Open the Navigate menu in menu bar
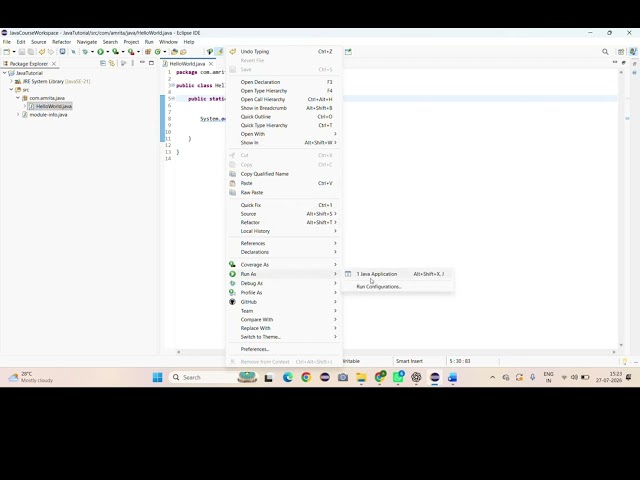 tap(87, 42)
